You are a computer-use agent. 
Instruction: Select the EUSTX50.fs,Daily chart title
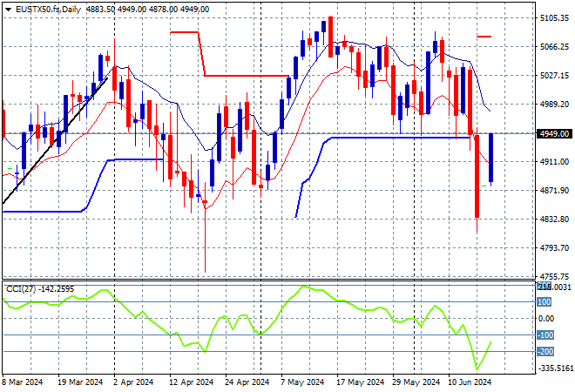point(48,10)
